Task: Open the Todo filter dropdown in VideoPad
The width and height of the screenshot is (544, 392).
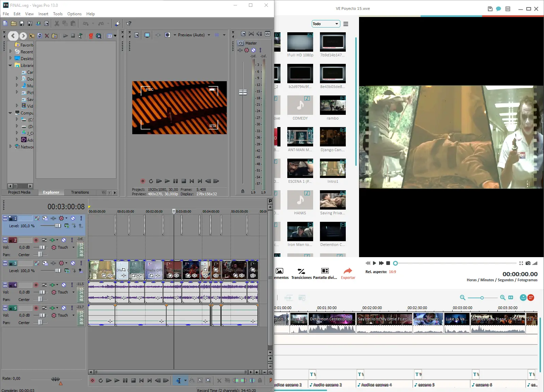Action: 326,24
